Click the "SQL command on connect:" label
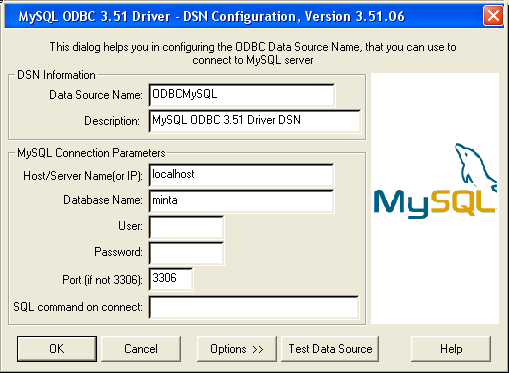Image resolution: width=509 pixels, height=373 pixels. tap(78, 307)
